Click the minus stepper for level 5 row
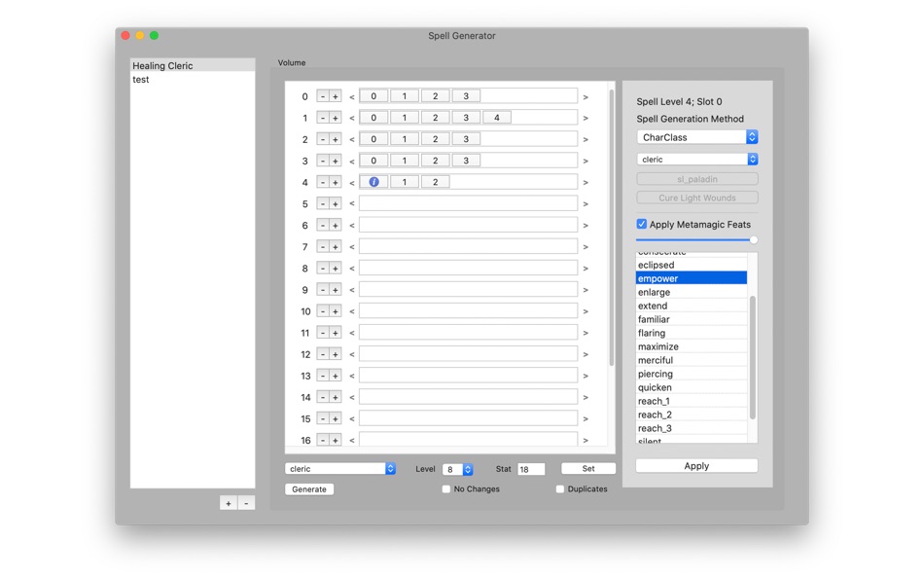 click(x=323, y=203)
